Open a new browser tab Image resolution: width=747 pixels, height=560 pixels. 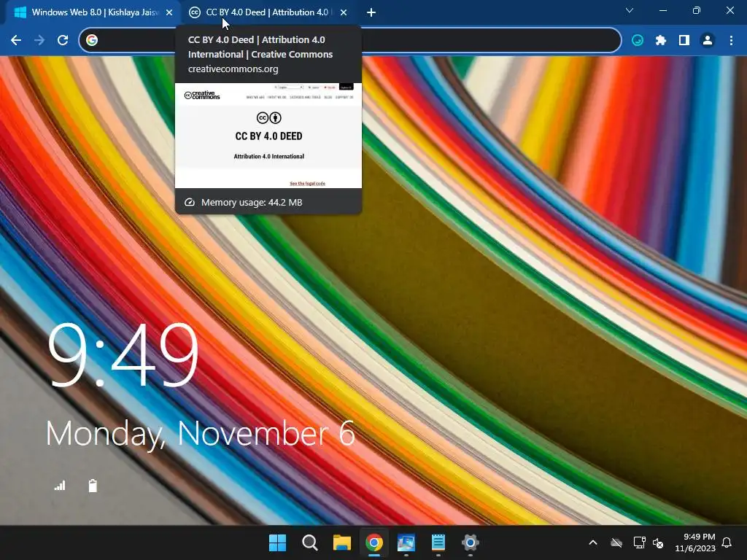point(371,12)
